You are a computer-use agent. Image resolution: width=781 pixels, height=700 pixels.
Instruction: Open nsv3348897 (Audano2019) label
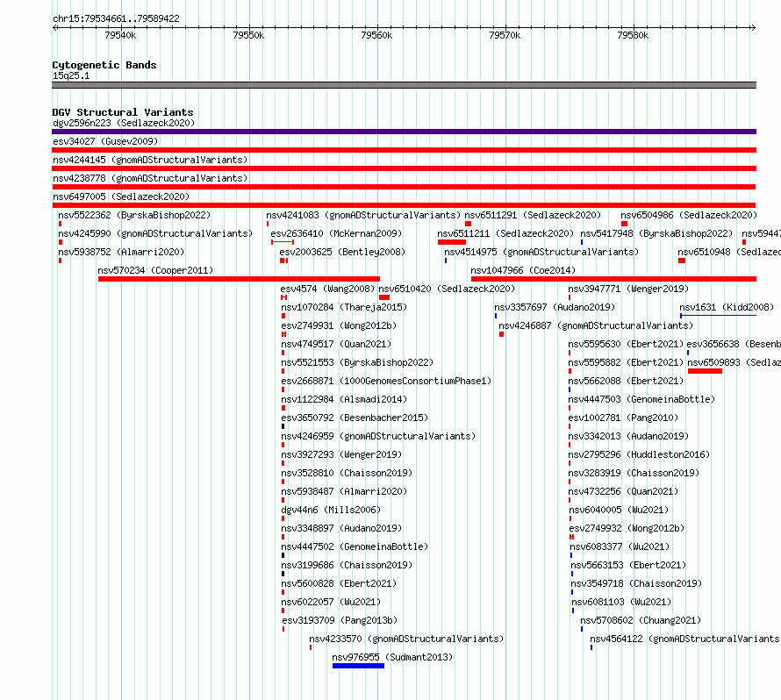click(341, 528)
